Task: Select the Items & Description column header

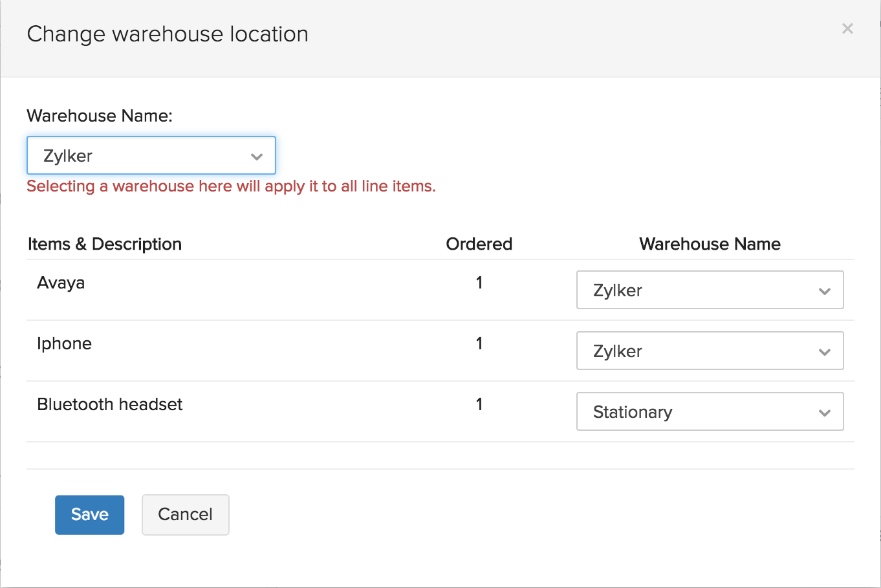Action: pyautogui.click(x=104, y=244)
